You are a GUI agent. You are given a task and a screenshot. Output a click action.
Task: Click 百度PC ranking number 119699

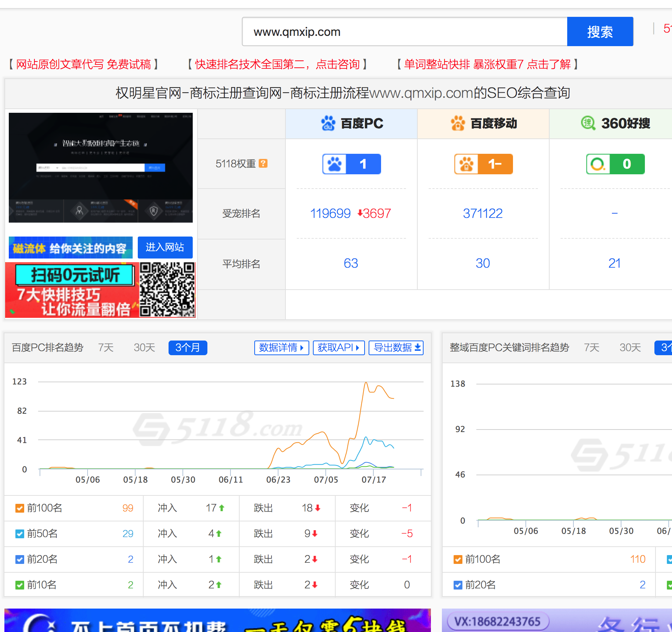coord(330,213)
